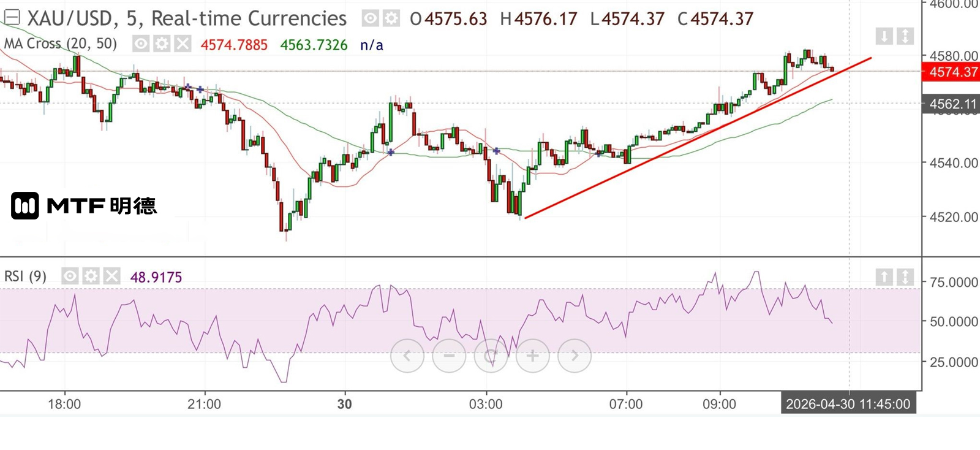Open MA Cross indicator settings
The image size is (980, 450).
point(162,44)
